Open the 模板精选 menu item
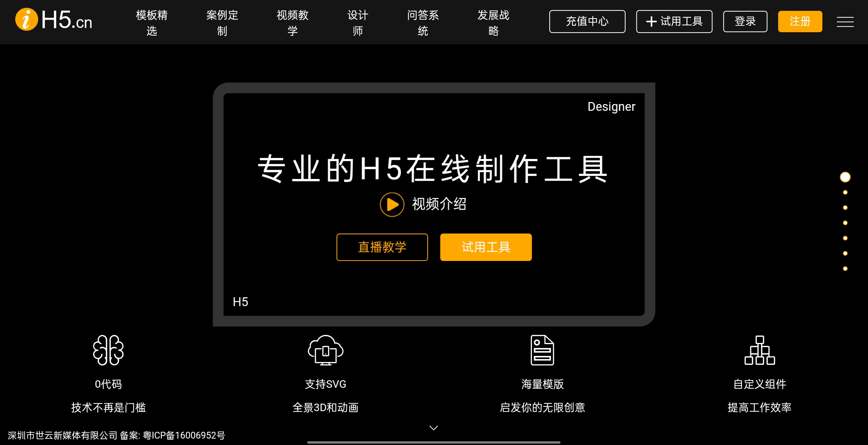 152,23
